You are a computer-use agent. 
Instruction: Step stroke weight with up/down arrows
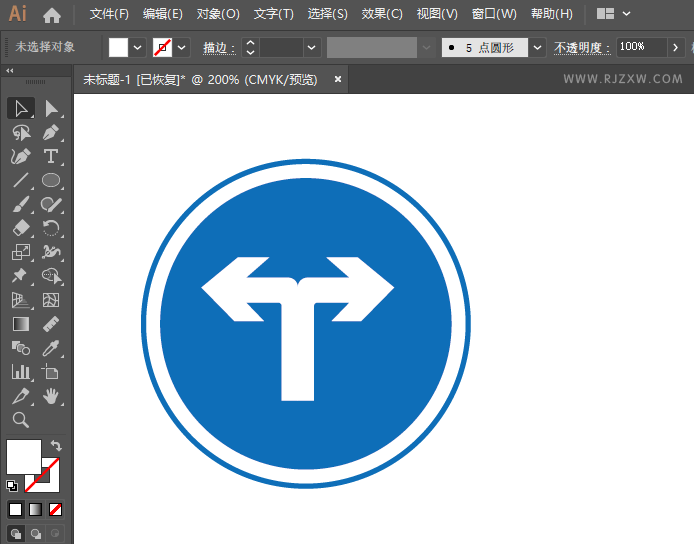(x=250, y=47)
